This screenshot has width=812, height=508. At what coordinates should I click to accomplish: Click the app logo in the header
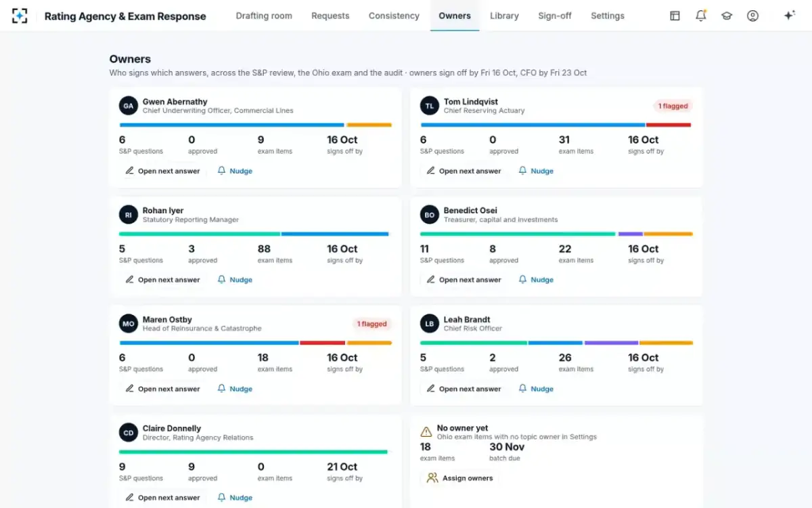click(20, 16)
